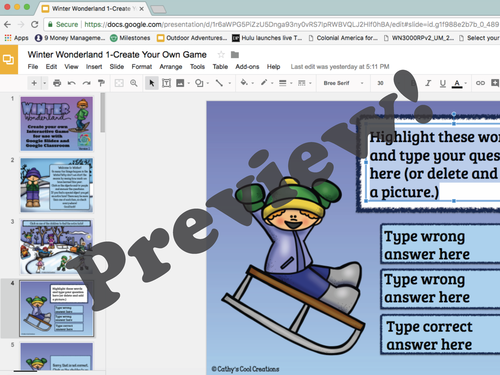Click the Zoom to fit icon

click(x=119, y=83)
